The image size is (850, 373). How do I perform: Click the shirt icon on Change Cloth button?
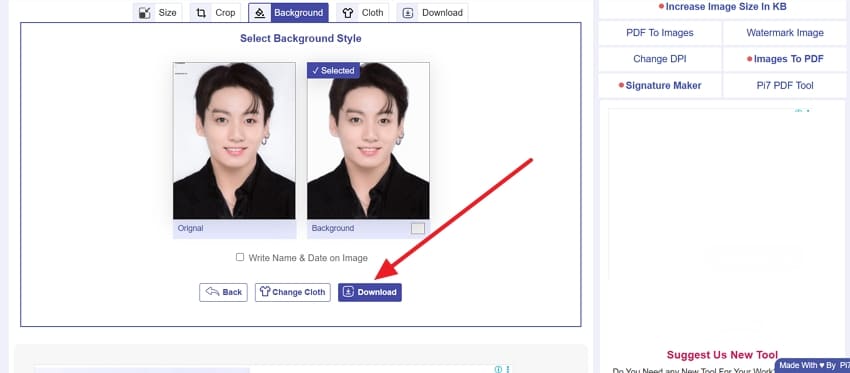click(265, 292)
